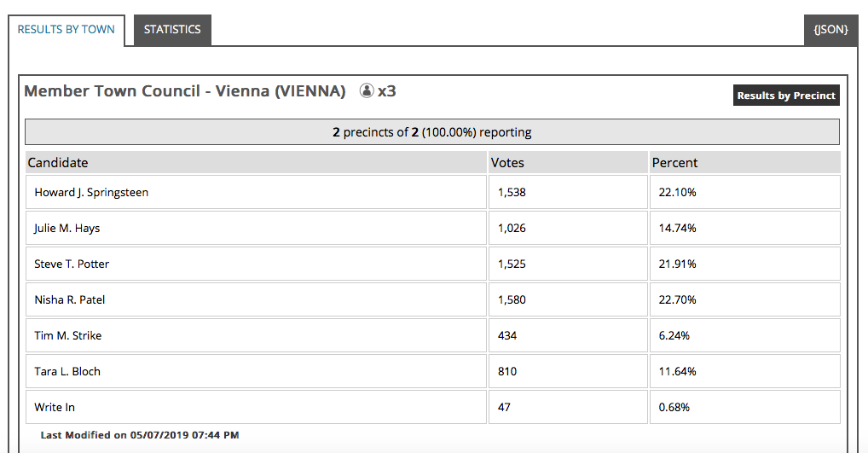Click the precincts reporting status bar
Image resolution: width=868 pixels, height=453 pixels.
pos(432,131)
